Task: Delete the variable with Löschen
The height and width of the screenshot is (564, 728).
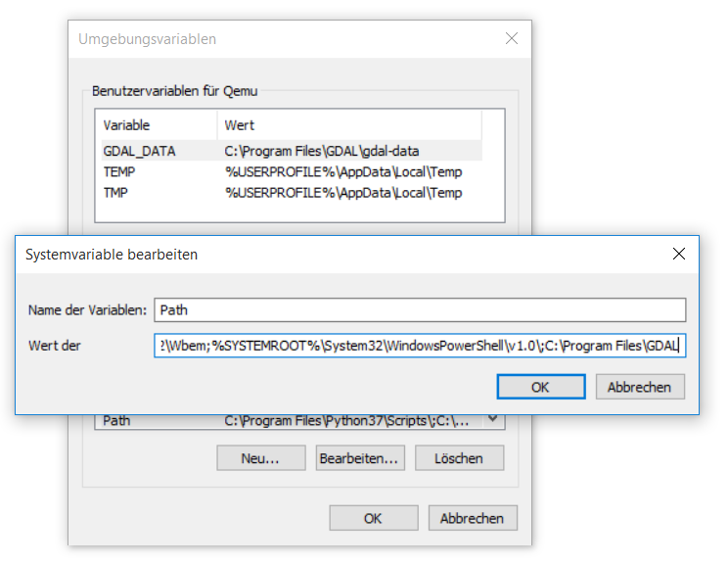Action: (x=460, y=457)
